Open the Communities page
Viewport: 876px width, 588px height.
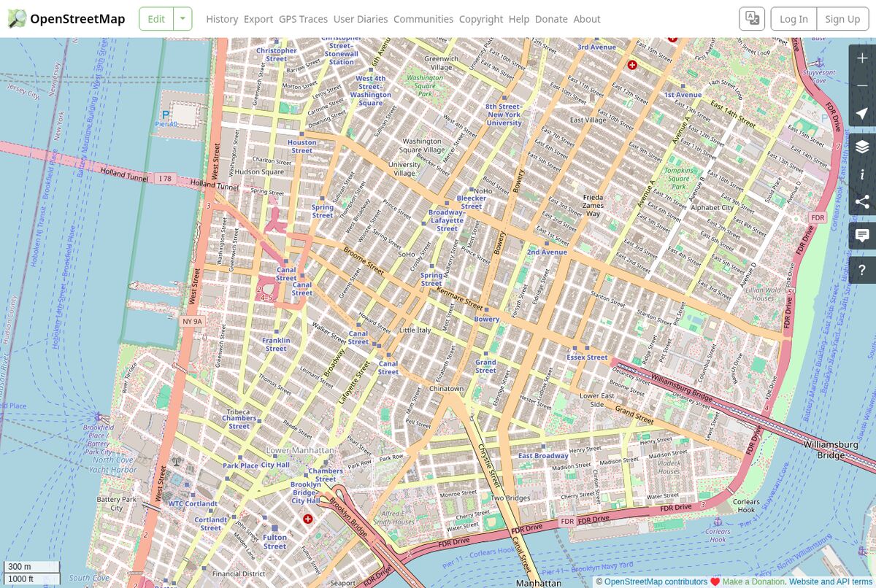pyautogui.click(x=423, y=19)
